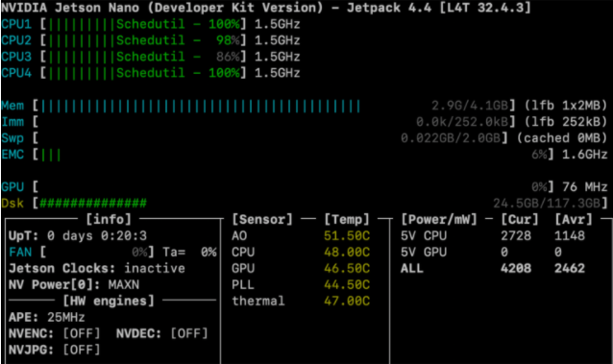
Task: Click the (lfb 252kB) text
Action: coord(565,122)
